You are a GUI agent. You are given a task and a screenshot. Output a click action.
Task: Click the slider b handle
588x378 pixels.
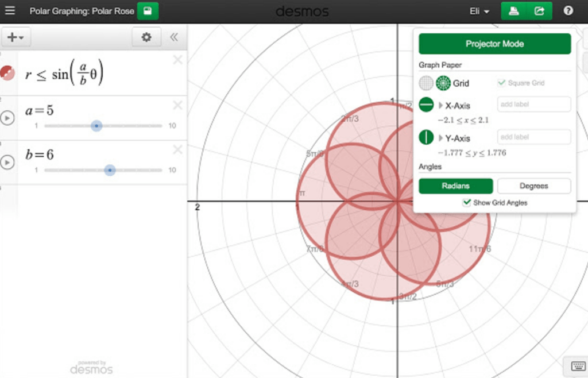(110, 170)
